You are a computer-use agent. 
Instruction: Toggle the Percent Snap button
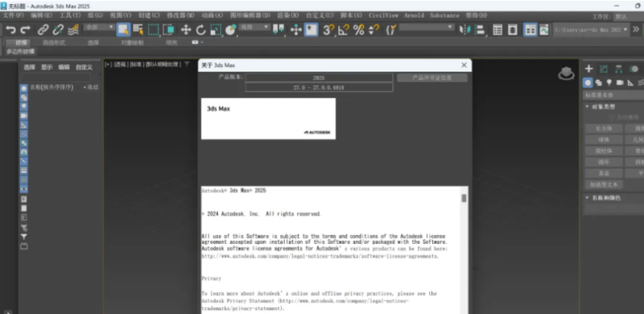(359, 30)
